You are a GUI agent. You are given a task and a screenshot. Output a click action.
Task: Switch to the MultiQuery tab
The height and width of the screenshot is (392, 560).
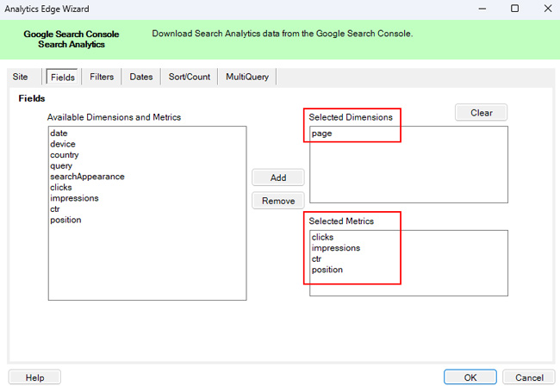click(247, 77)
